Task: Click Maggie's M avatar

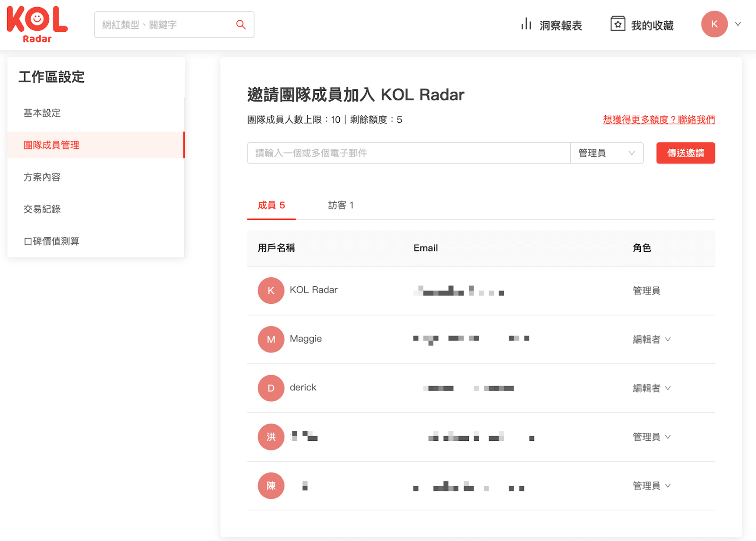Action: (271, 339)
